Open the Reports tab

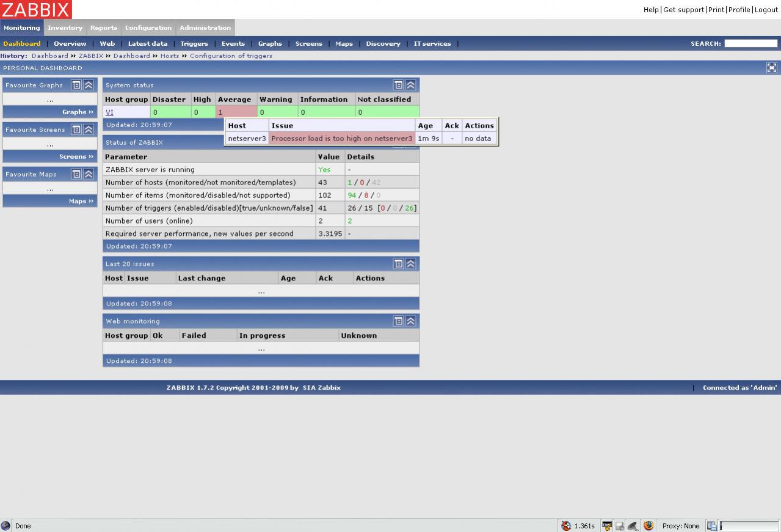tap(104, 27)
